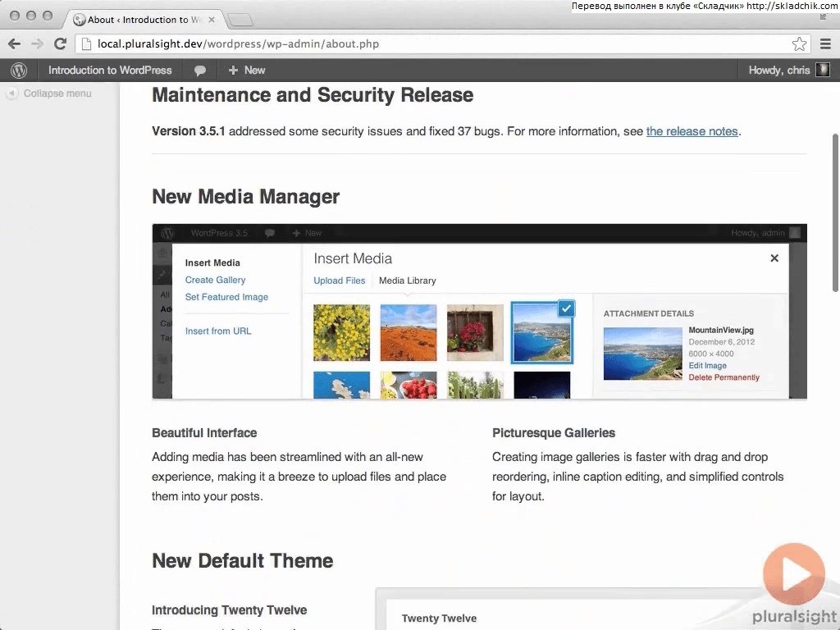Viewport: 840px width, 630px height.
Task: Bookmark page with star icon
Action: coord(799,44)
